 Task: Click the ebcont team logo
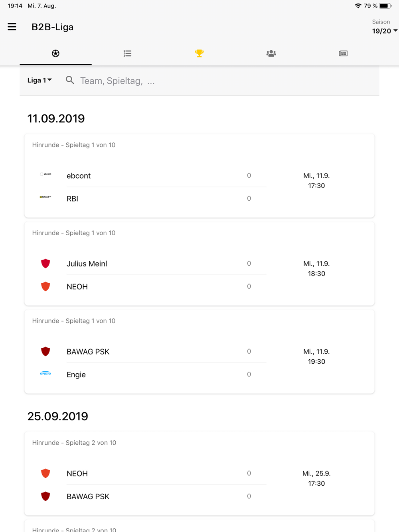(45, 174)
